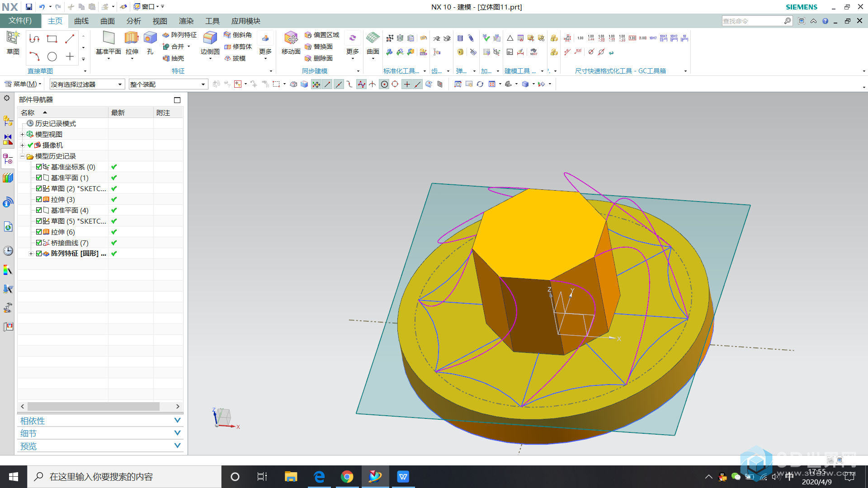Click the 偏置区域 offset region tool

[x=322, y=35]
